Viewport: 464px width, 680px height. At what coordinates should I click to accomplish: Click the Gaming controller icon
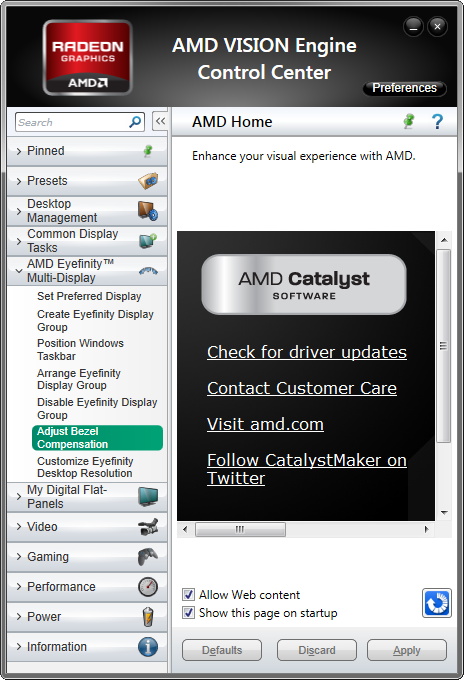148,556
